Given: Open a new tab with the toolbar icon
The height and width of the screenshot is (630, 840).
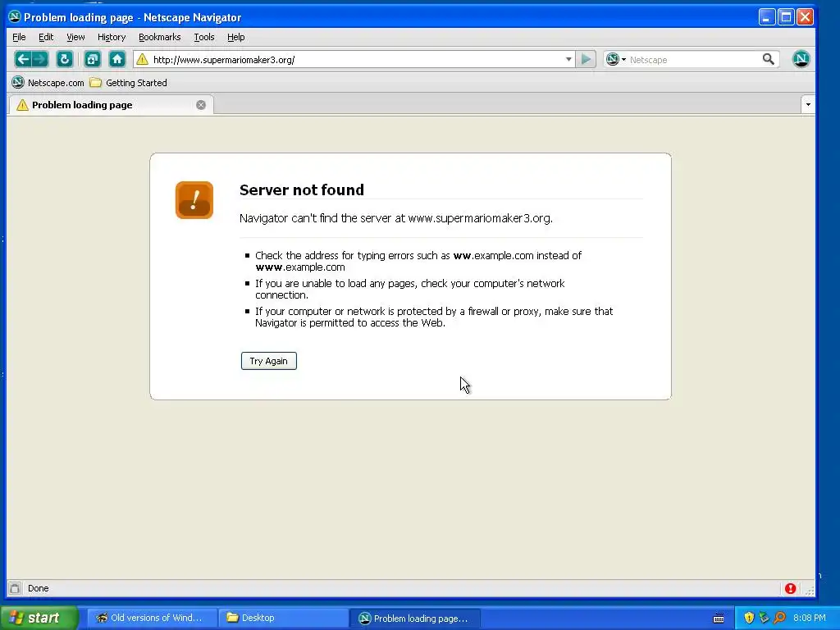Looking at the screenshot, I should (93, 59).
